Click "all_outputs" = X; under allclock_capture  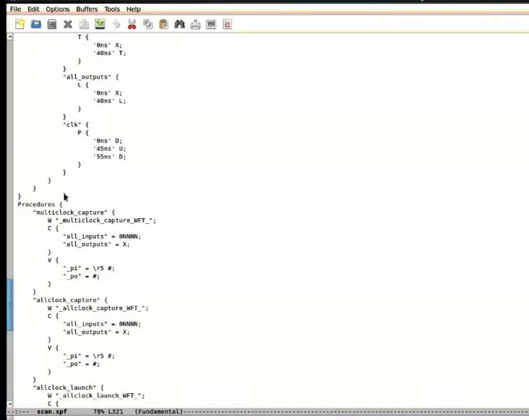(96, 332)
